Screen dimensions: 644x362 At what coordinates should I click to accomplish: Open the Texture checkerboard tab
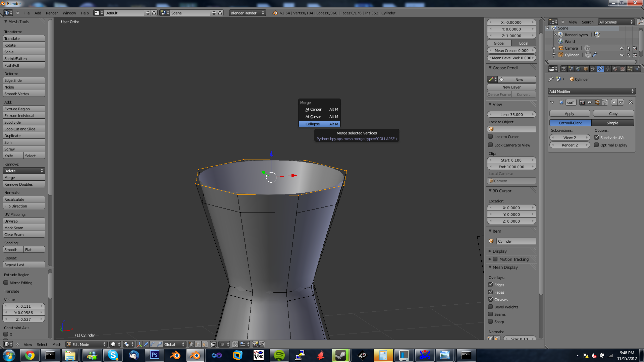click(623, 69)
